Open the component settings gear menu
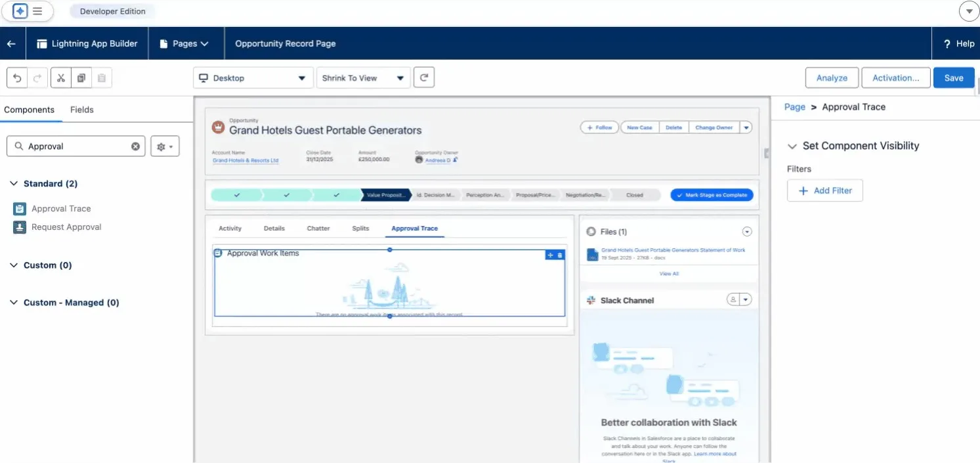 [x=165, y=146]
